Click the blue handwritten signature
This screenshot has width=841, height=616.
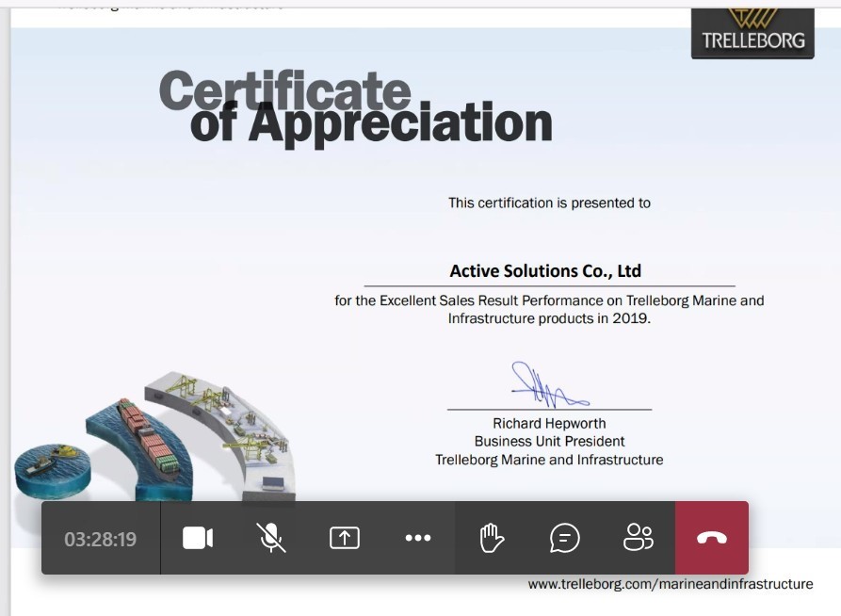(550, 384)
